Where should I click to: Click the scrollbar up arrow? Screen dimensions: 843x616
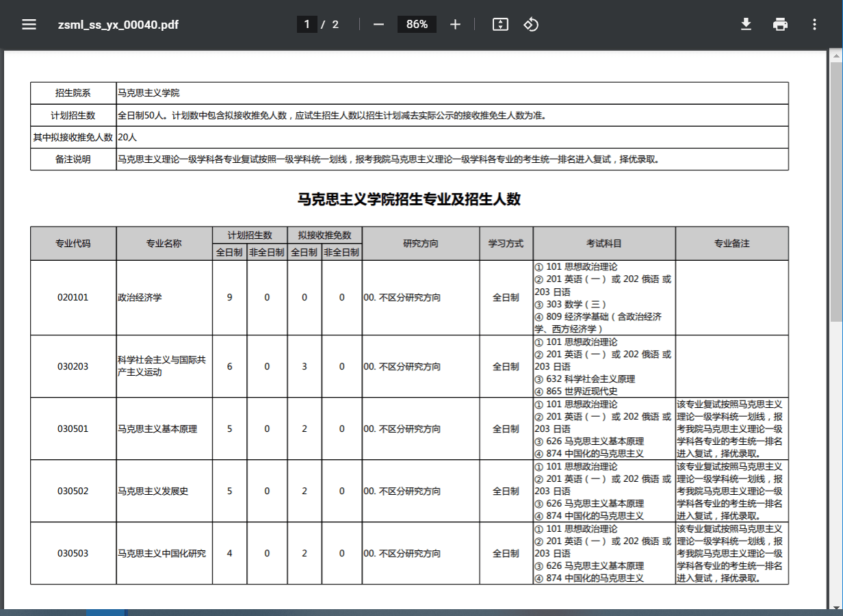coord(836,55)
